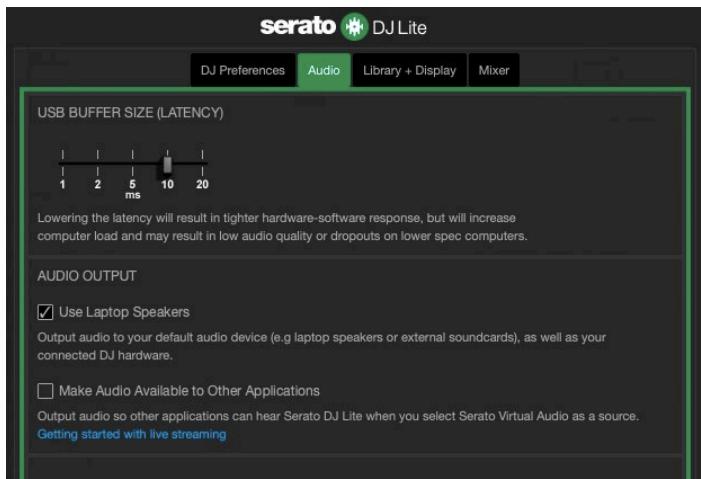701x479 pixels.
Task: Click the green Serato logo icon
Action: (354, 27)
